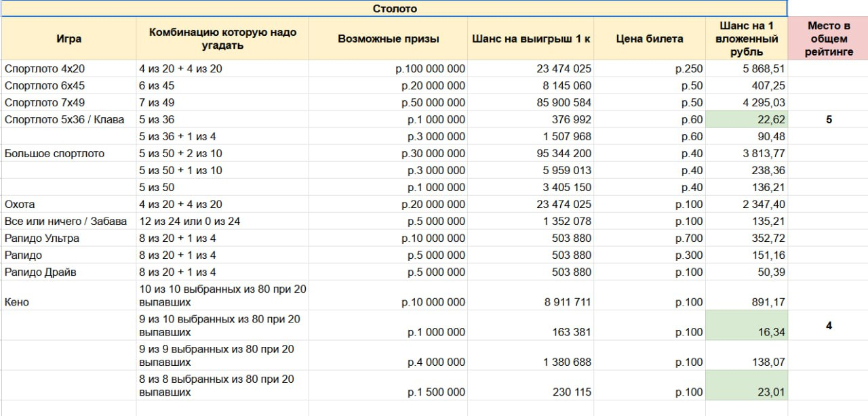Click the prize cell р.100 000 000
868x416 pixels.
(389, 68)
